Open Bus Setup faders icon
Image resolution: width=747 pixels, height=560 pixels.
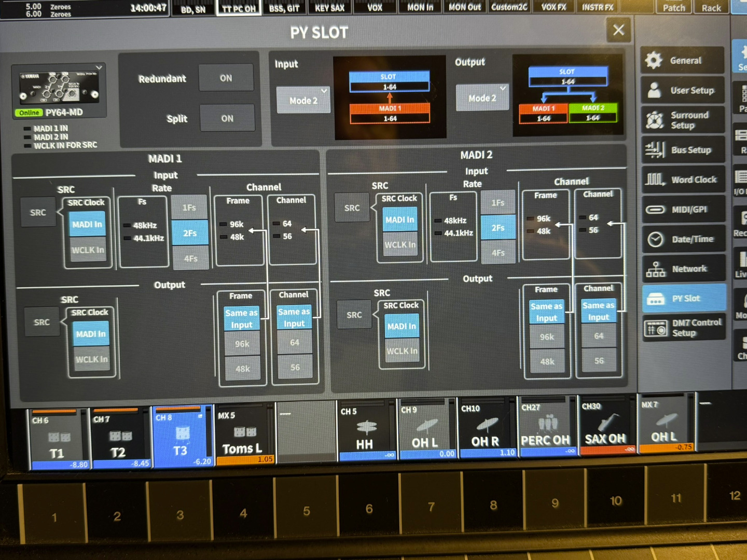click(x=655, y=150)
